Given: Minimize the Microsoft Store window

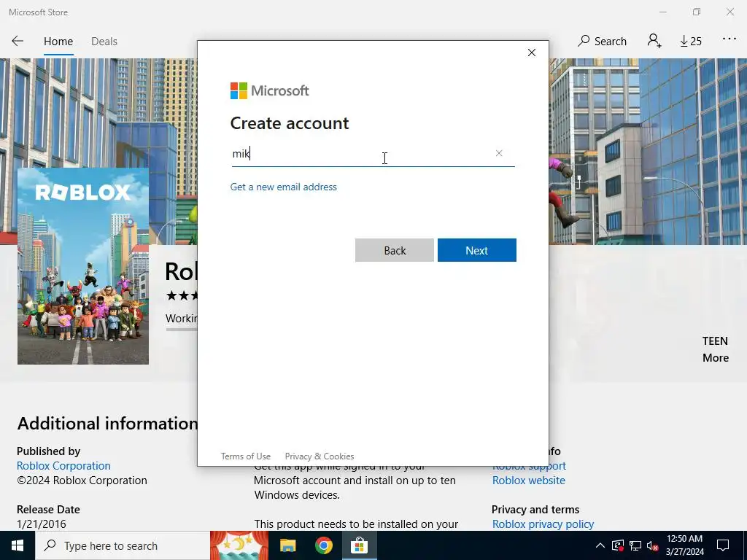Looking at the screenshot, I should 662,12.
